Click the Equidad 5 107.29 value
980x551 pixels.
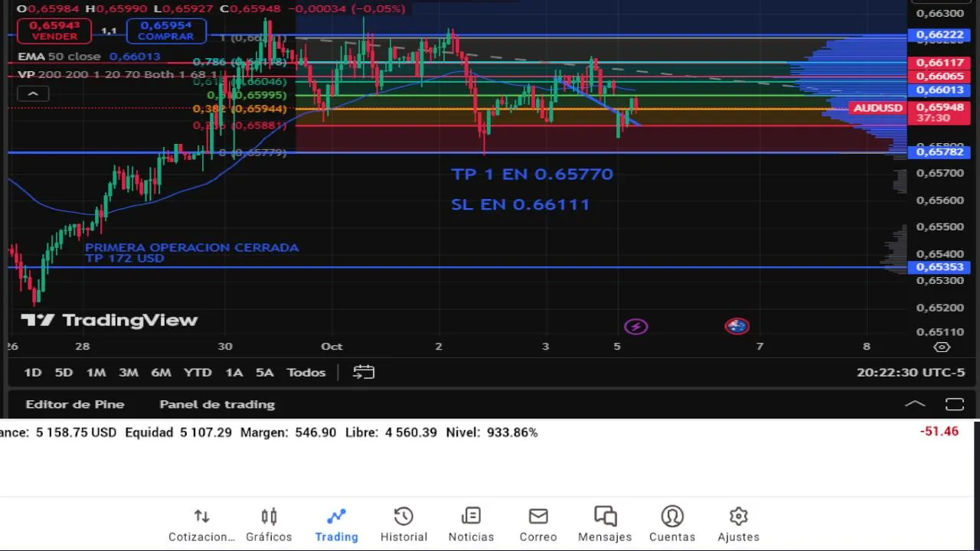coord(178,432)
